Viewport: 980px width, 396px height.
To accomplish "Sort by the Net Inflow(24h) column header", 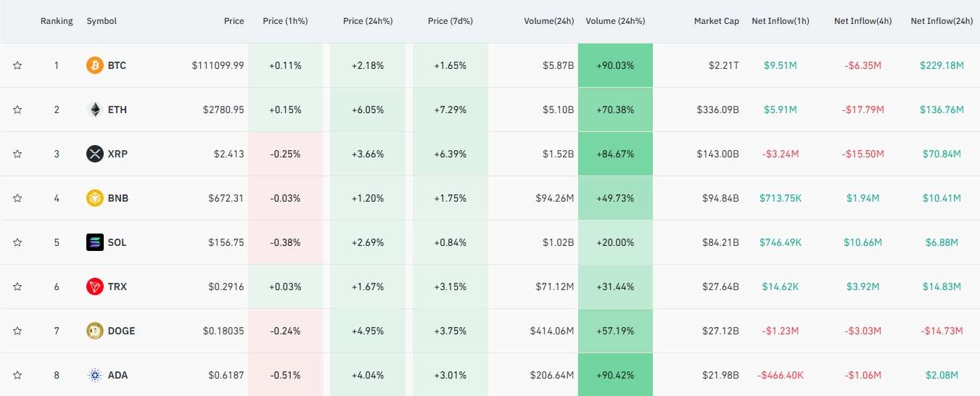I will [942, 21].
